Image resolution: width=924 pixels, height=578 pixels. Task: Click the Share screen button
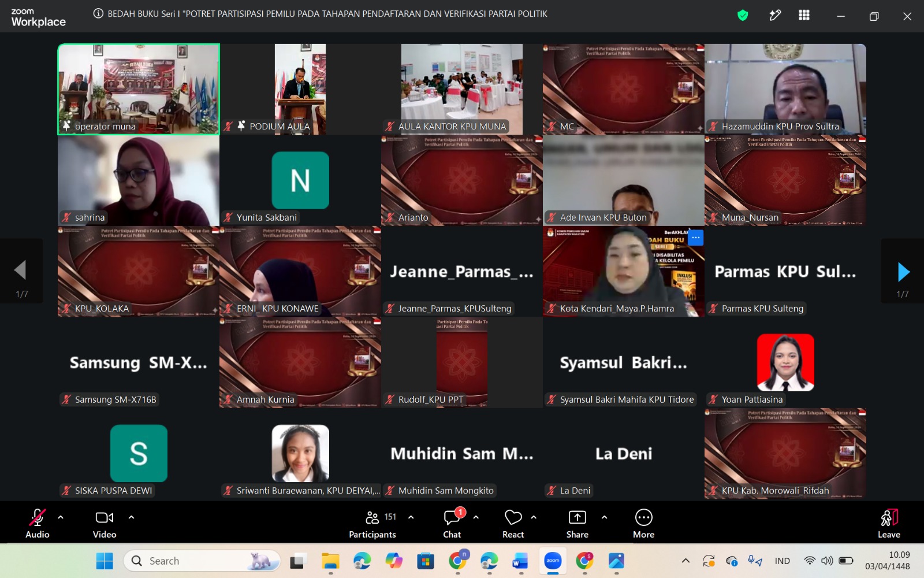pos(577,523)
